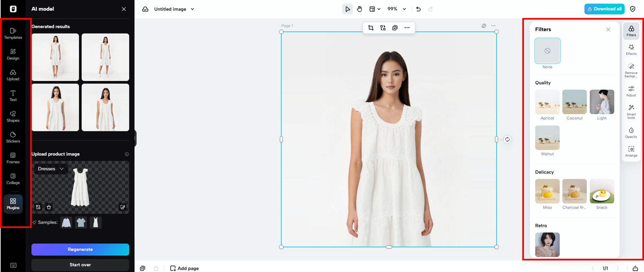The width and height of the screenshot is (644, 272).
Task: Choose the dress sample garment
Action: [x=96, y=222]
